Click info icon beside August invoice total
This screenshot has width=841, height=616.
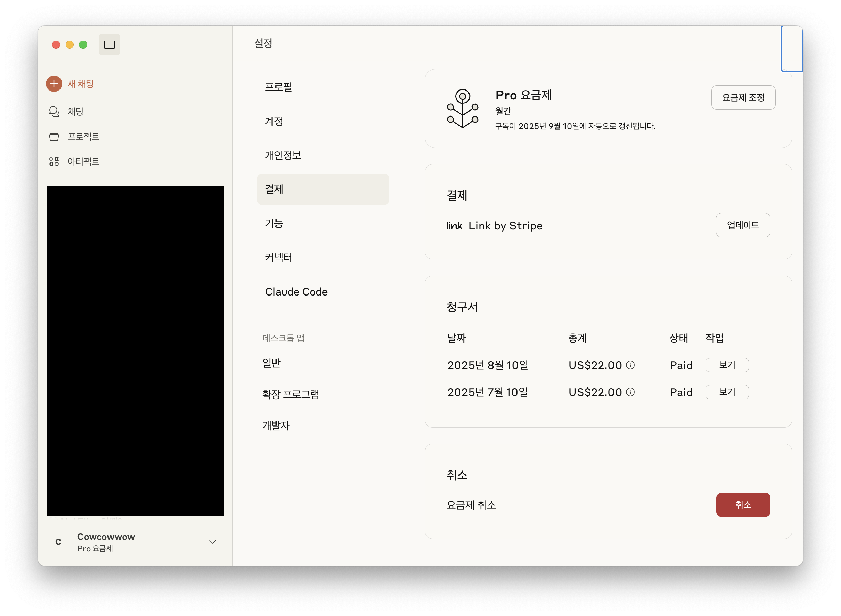[630, 365]
